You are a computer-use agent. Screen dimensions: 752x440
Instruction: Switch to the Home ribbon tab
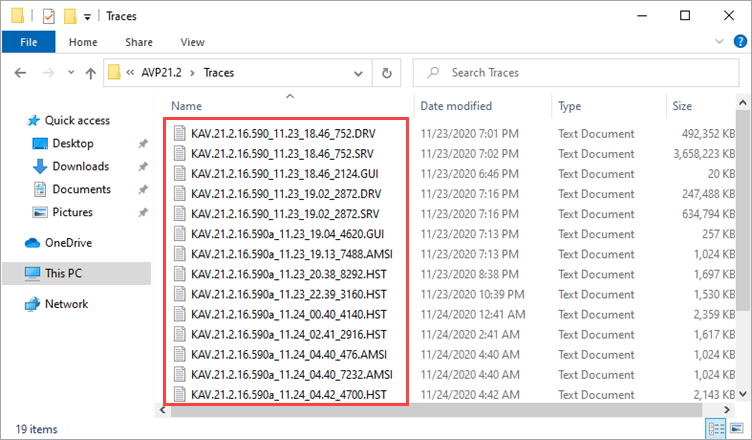(x=83, y=42)
